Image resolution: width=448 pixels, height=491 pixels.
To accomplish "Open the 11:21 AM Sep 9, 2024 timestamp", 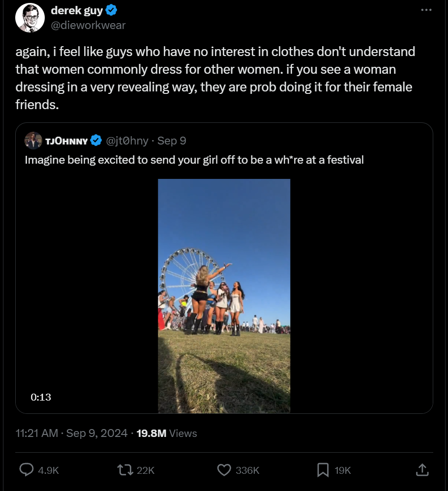I will [72, 433].
